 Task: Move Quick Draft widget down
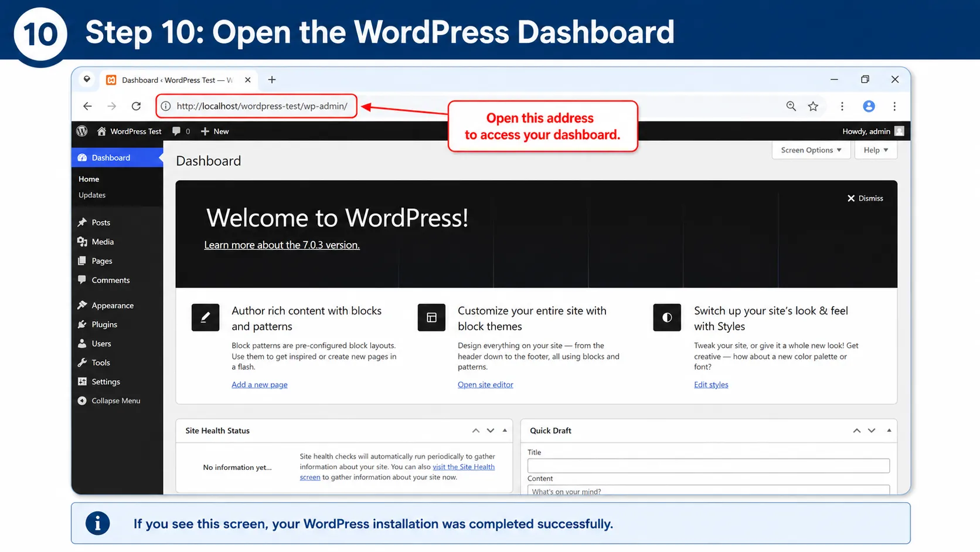click(872, 431)
